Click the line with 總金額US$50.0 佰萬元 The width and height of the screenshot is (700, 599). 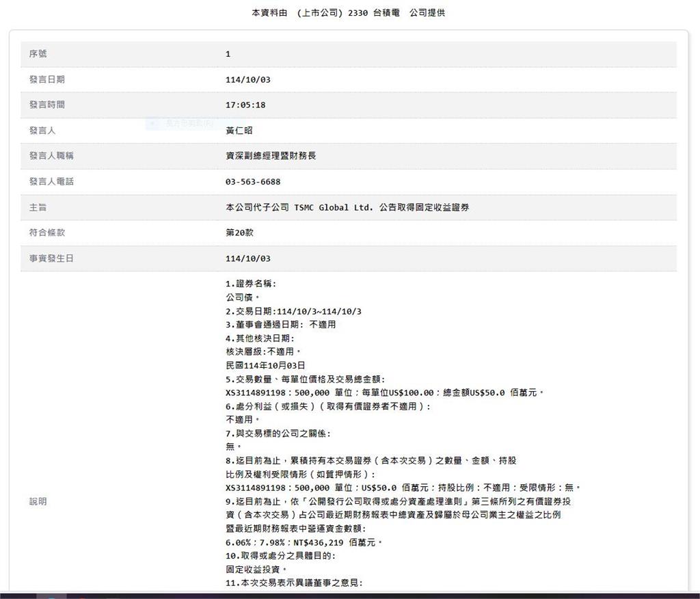385,392
